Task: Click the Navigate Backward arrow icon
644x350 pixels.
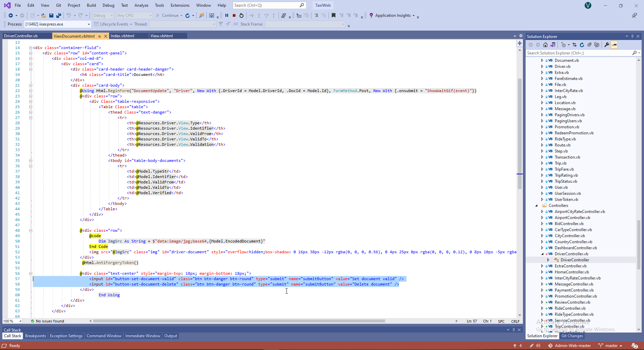Action: pos(11,15)
